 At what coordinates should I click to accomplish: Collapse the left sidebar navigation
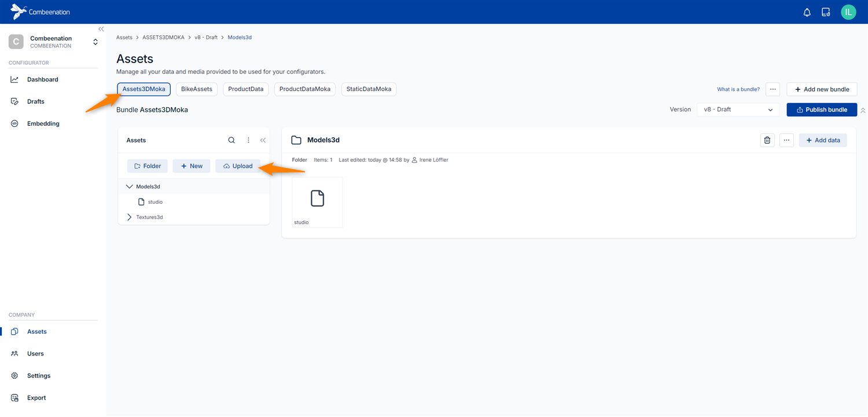pos(101,29)
